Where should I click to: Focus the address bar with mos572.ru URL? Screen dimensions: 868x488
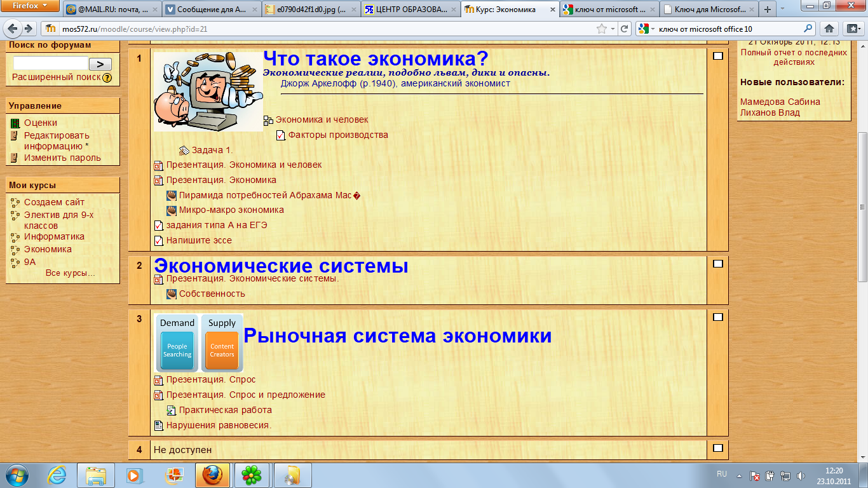[x=327, y=29]
